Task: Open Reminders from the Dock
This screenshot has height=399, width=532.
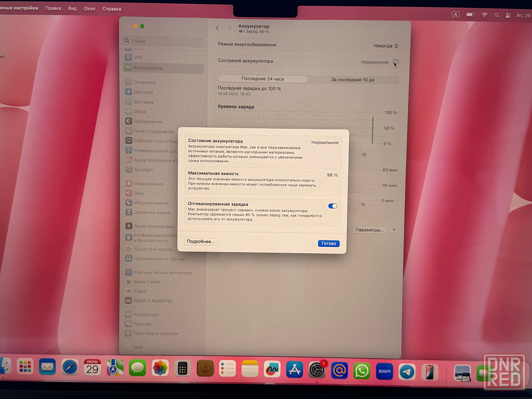Action: (x=227, y=369)
